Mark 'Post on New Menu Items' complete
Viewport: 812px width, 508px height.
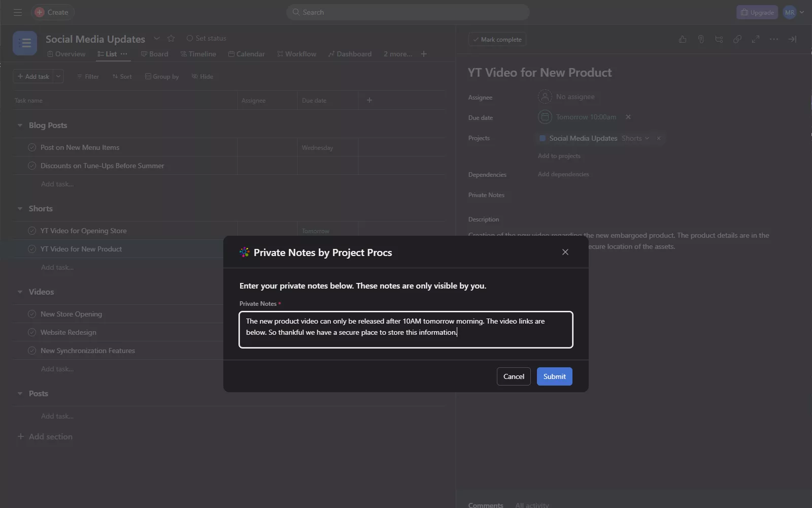pyautogui.click(x=32, y=147)
